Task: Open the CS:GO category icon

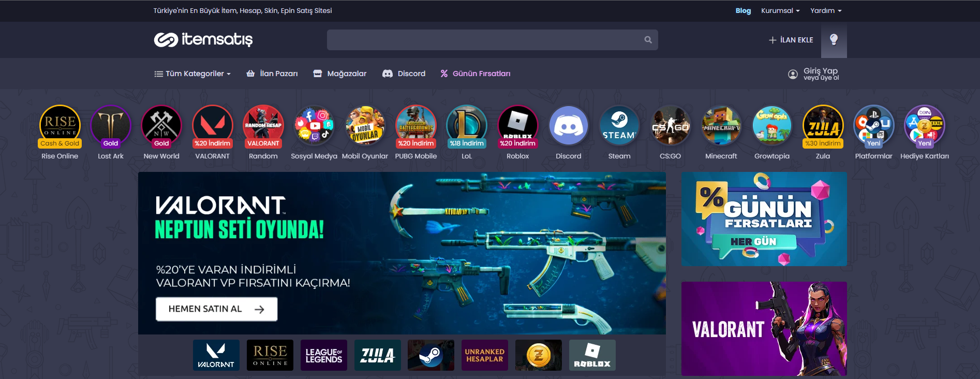Action: click(x=670, y=126)
